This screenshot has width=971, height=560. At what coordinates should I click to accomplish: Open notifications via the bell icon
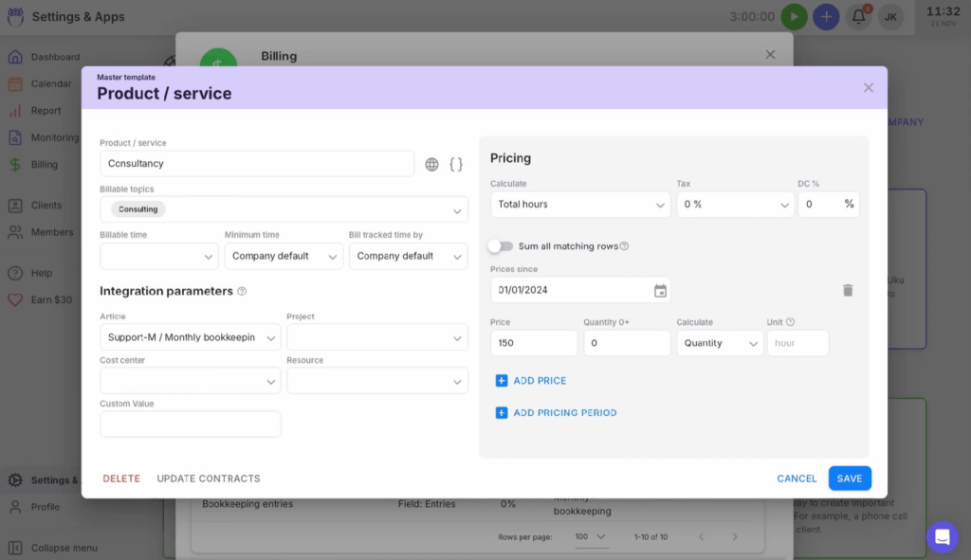(857, 16)
